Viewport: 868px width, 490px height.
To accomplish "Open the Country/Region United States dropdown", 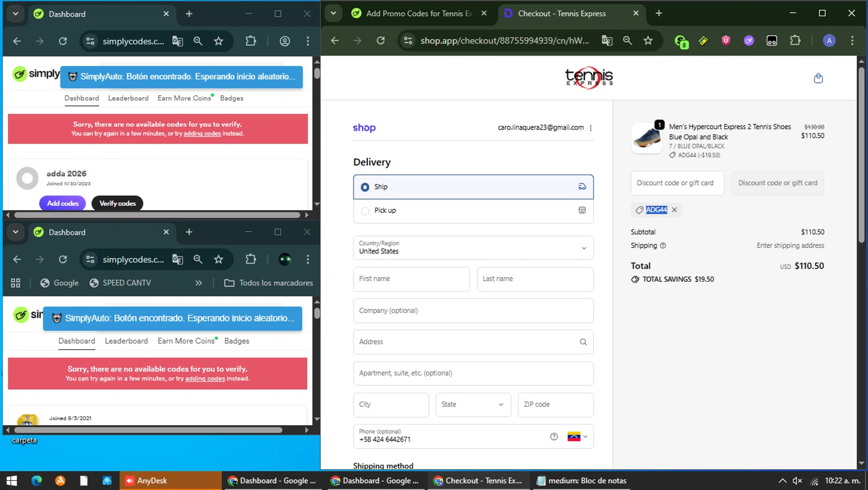I will (473, 248).
